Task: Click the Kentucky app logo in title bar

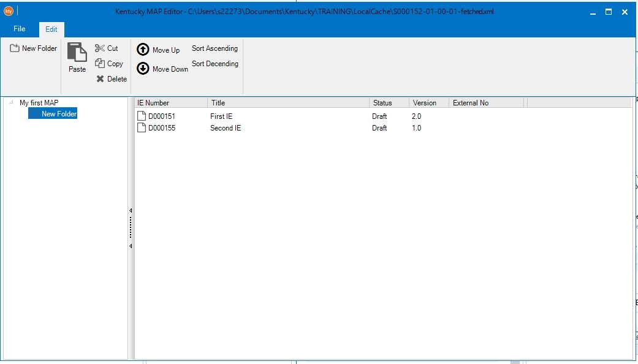Action: tap(9, 11)
